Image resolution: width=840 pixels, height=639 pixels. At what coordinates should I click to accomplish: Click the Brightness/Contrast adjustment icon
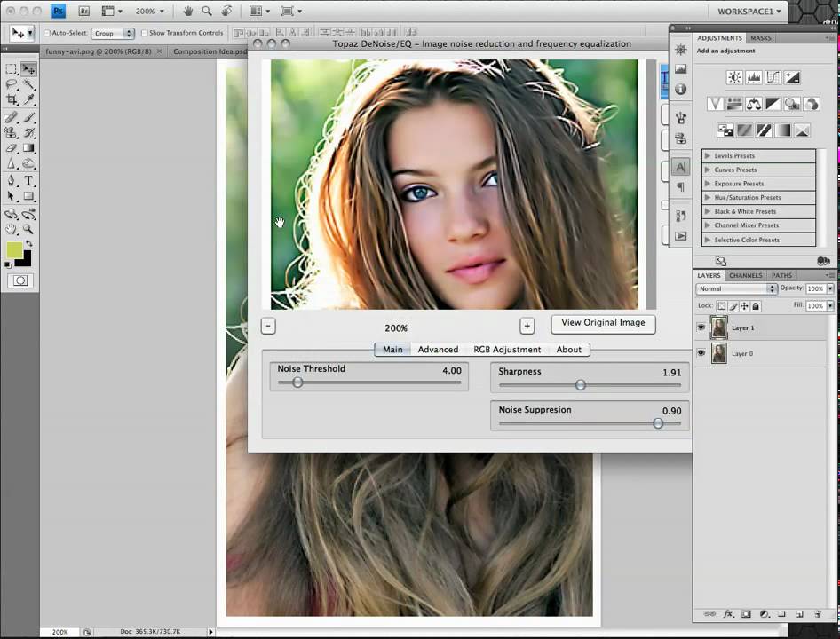(x=734, y=78)
